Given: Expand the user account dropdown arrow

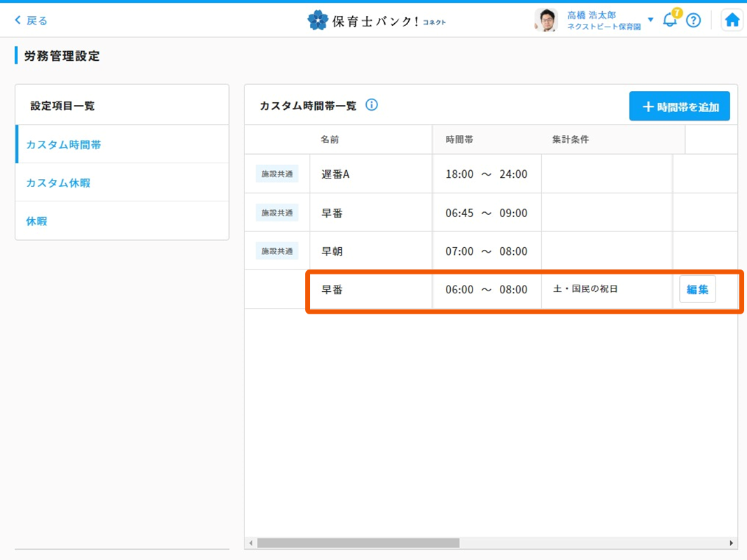Looking at the screenshot, I should [650, 20].
